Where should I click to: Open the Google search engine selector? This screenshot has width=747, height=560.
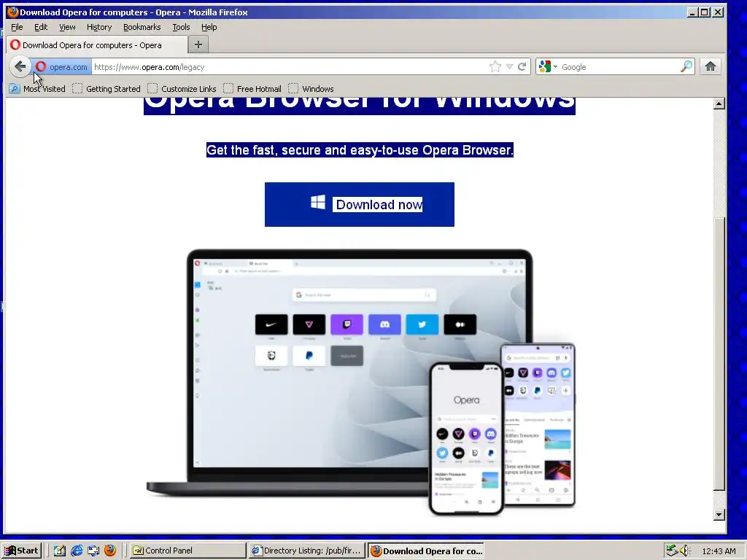click(x=548, y=66)
